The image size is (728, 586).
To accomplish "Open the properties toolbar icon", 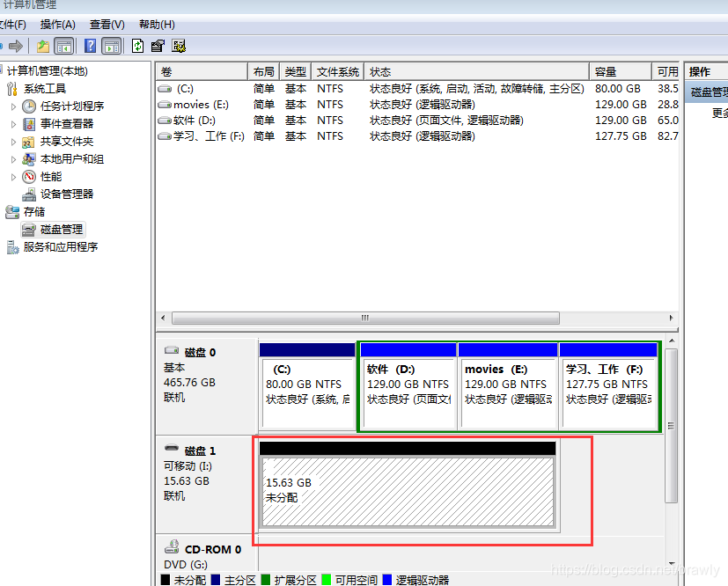I will (x=158, y=46).
